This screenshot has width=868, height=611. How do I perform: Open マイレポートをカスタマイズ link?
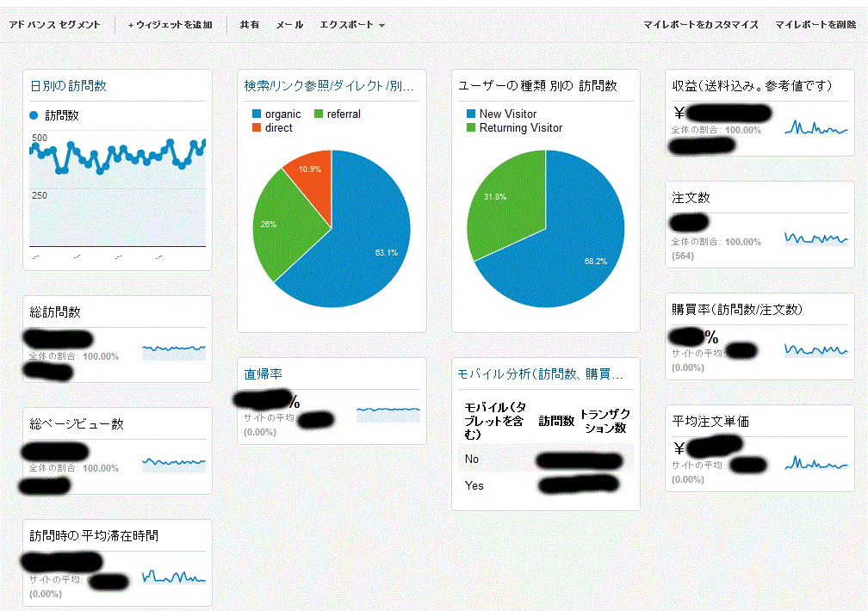[x=701, y=25]
